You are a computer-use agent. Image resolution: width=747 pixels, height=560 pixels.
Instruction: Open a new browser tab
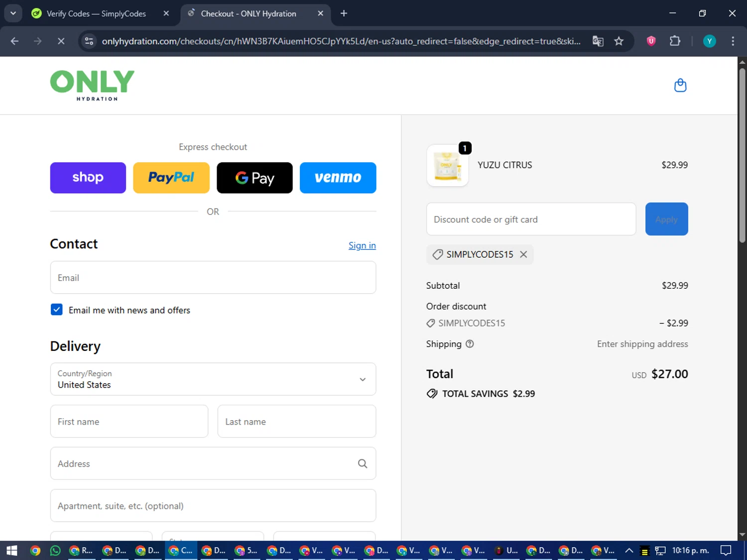344,13
